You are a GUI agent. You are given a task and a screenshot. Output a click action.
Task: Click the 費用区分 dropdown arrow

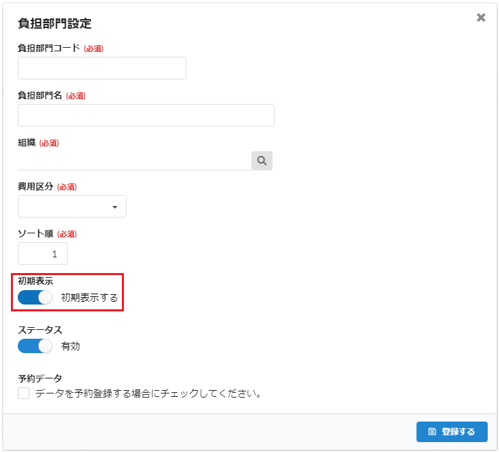click(x=115, y=207)
